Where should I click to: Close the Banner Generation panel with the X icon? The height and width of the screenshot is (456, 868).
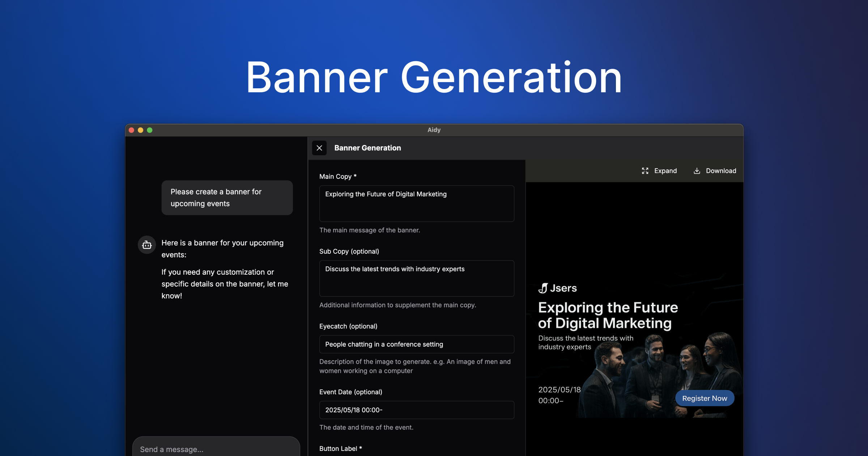pyautogui.click(x=319, y=148)
